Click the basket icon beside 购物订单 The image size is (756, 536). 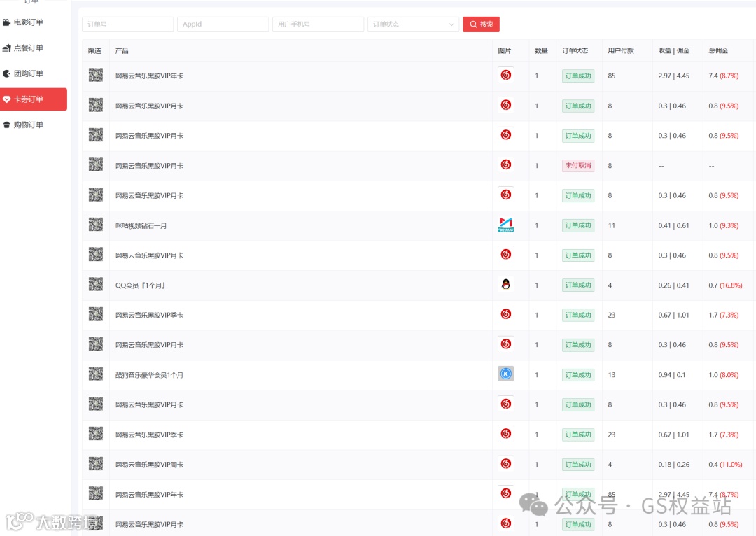(x=6, y=125)
